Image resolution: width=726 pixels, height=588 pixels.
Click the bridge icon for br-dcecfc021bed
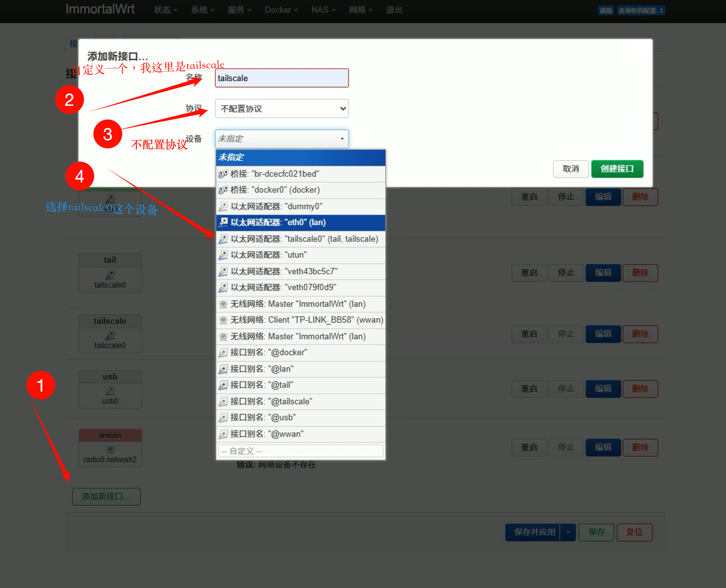pyautogui.click(x=223, y=174)
